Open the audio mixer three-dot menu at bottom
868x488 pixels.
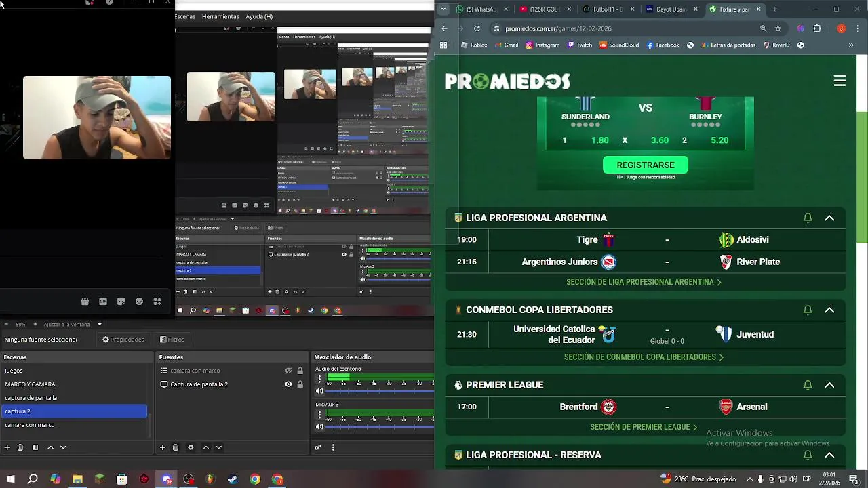pos(333,447)
